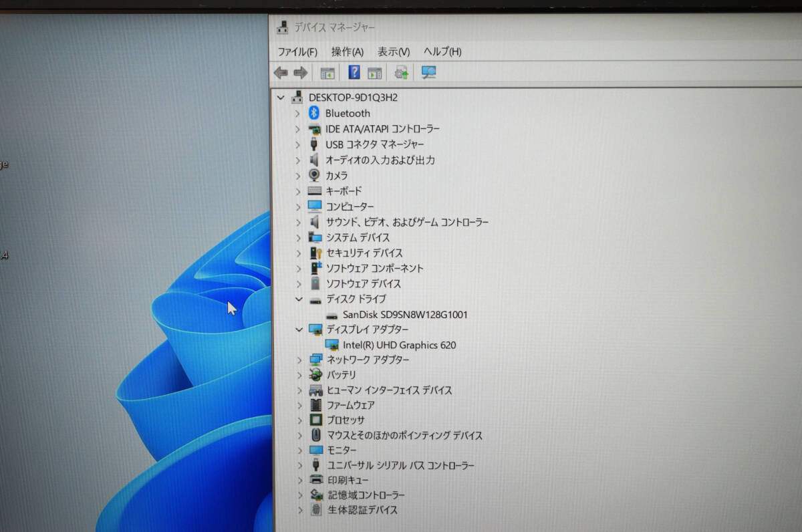Image resolution: width=802 pixels, height=532 pixels.
Task: Expand the モニター category
Action: [x=299, y=450]
